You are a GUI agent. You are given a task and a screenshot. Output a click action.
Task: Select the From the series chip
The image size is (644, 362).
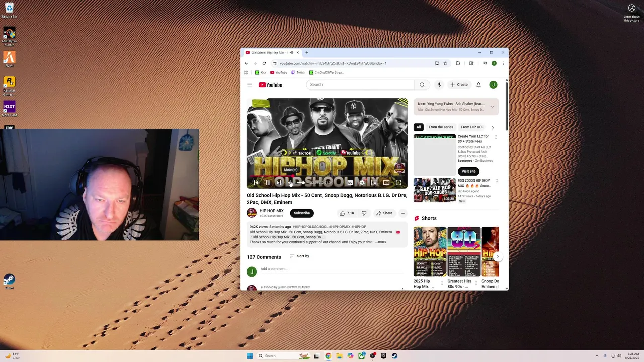click(441, 127)
